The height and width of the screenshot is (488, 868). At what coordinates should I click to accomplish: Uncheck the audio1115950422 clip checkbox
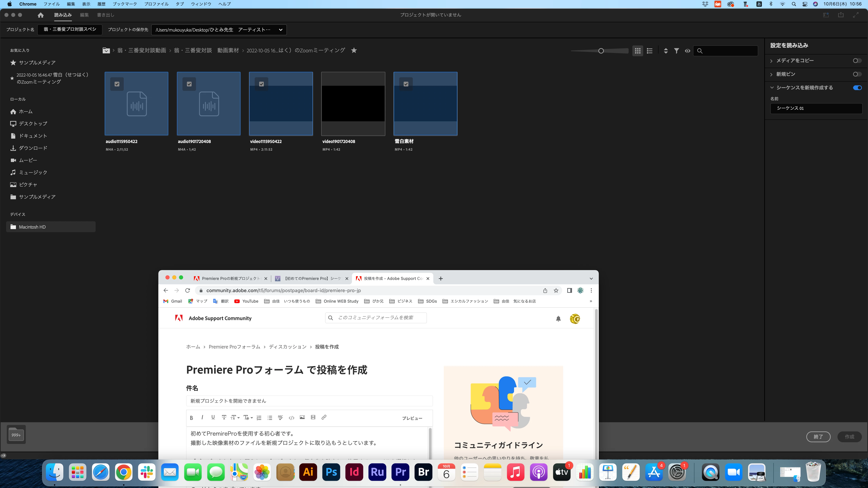(117, 84)
